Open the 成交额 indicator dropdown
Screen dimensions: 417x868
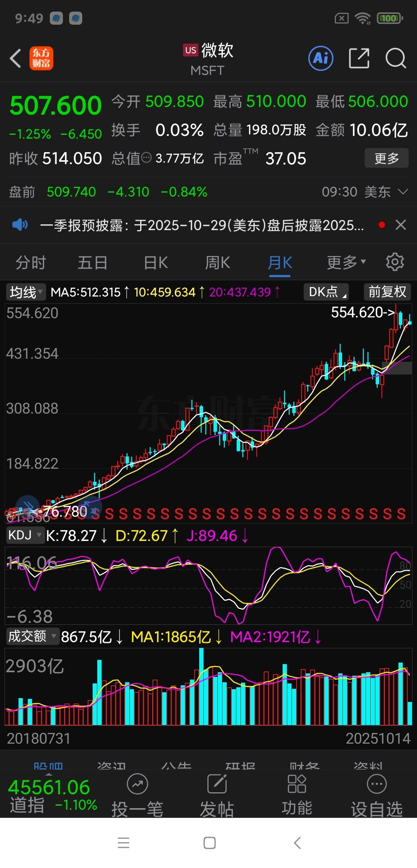click(32, 636)
